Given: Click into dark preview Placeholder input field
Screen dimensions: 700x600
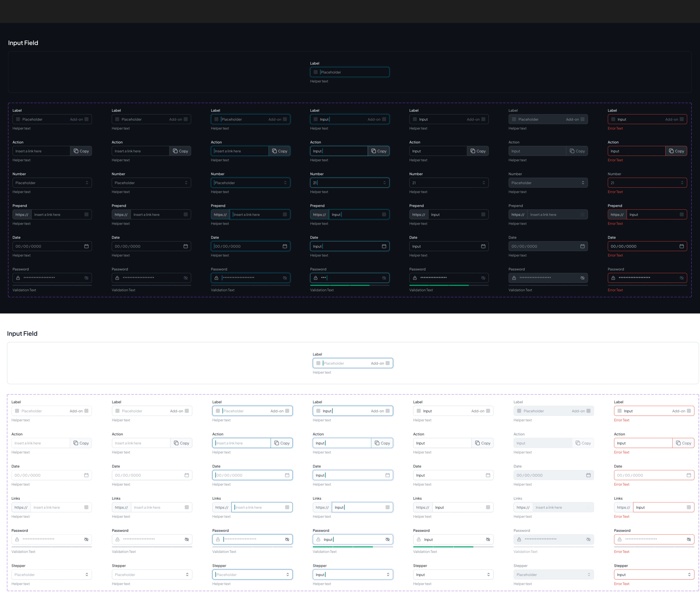Looking at the screenshot, I should click(x=350, y=72).
